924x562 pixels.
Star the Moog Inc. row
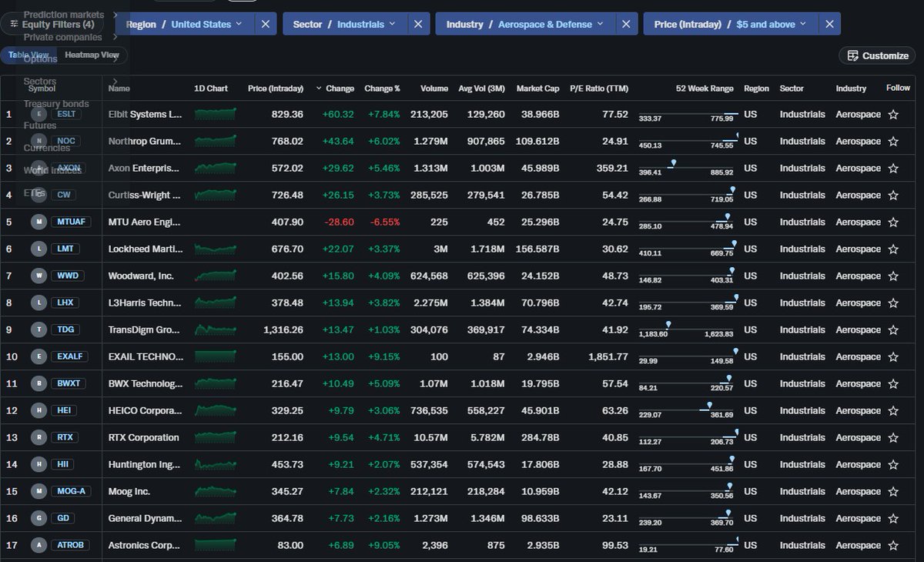[x=893, y=491]
